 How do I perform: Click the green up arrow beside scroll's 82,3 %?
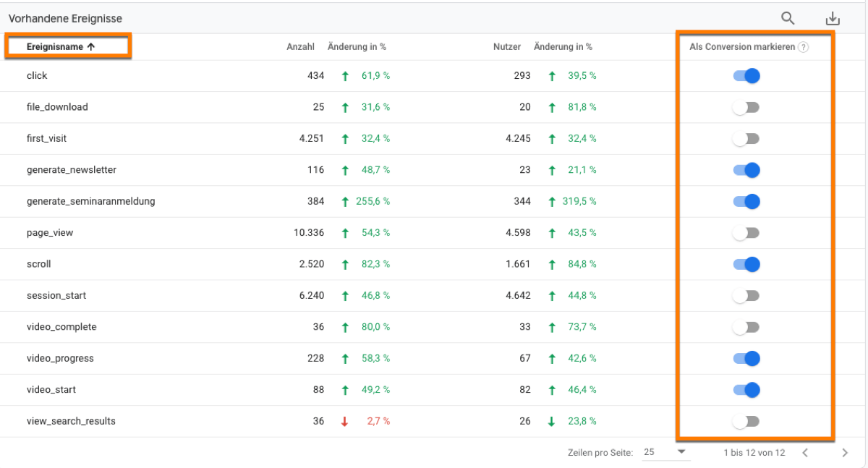click(345, 264)
